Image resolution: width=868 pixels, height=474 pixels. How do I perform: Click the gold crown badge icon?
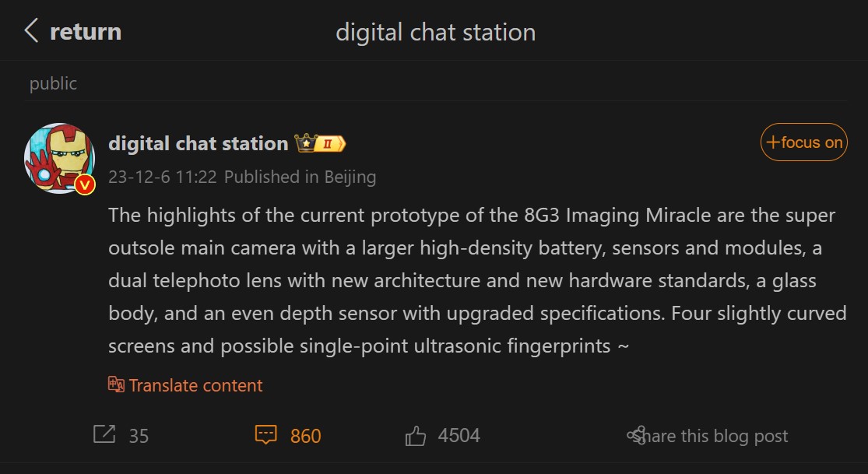point(305,143)
